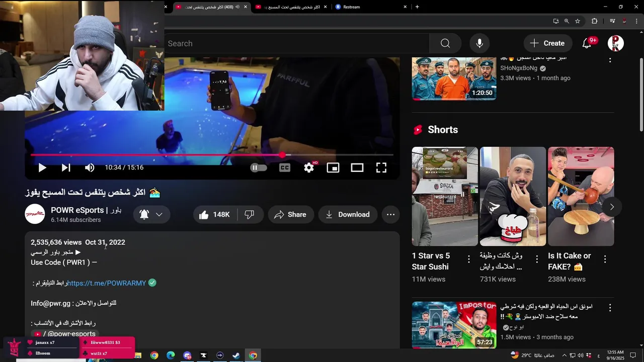Open the 1 Star vs 5 Star Sushi short
This screenshot has width=644, height=362.
coord(445,196)
